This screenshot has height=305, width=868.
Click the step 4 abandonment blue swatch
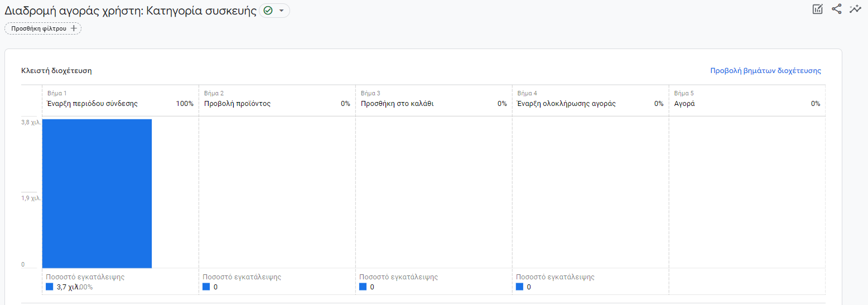(x=520, y=287)
